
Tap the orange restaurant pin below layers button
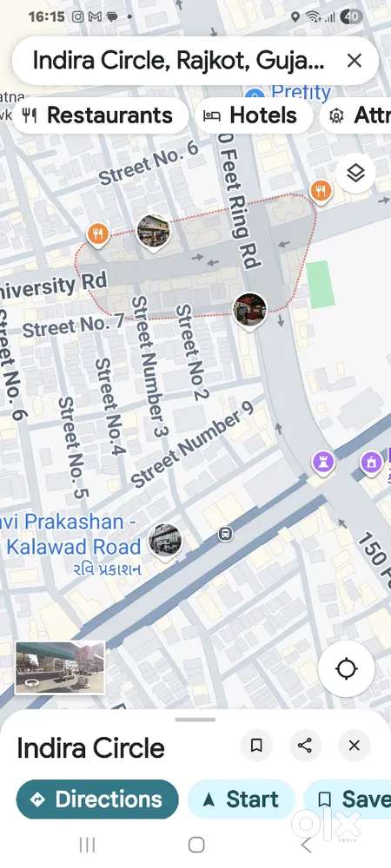click(x=321, y=192)
